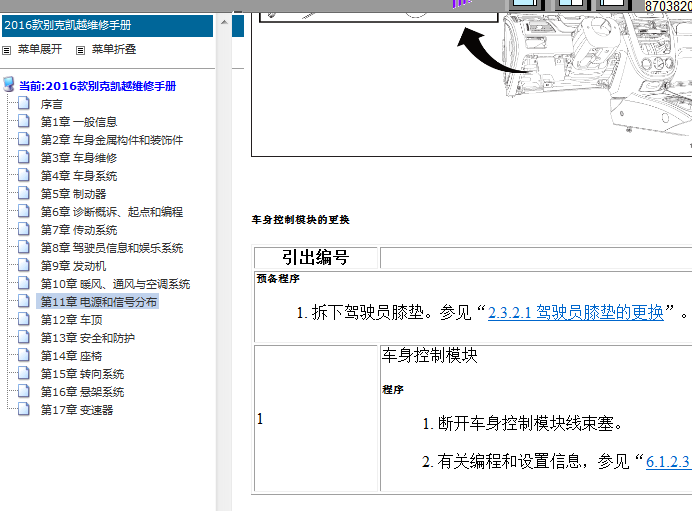Select 第1章 一般信息 chapter
Screen dimensions: 692x511
coord(79,122)
